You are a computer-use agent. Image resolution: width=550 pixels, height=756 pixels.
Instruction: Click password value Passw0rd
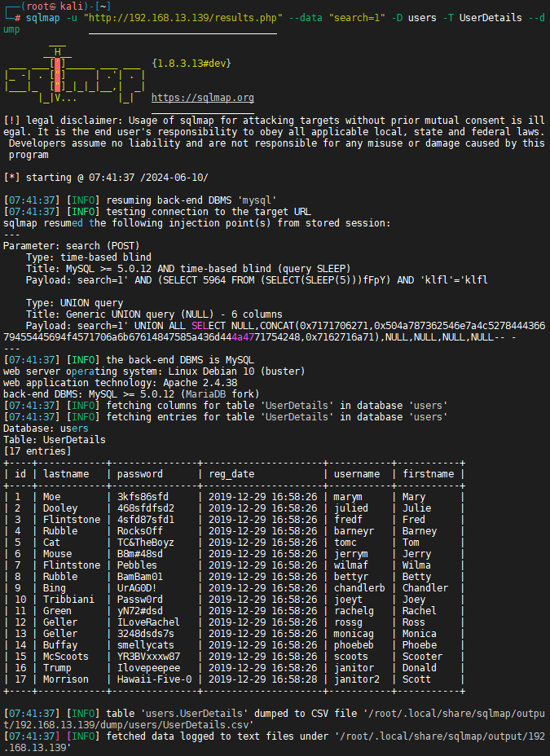coord(140,600)
